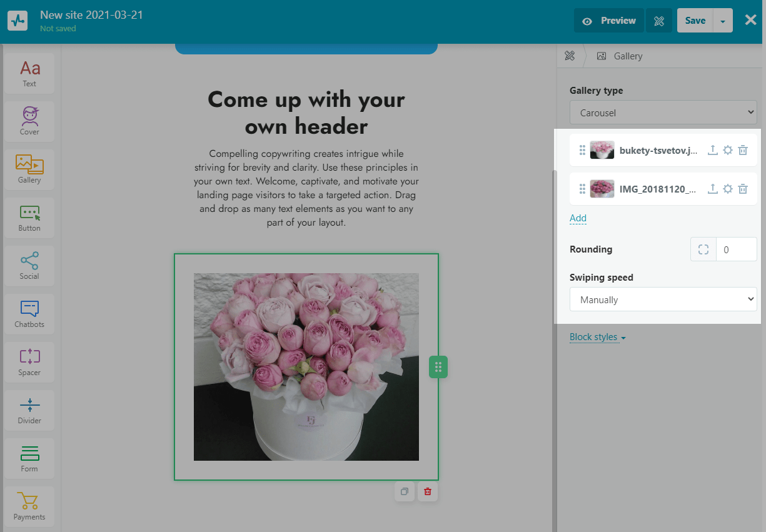Duplicate the selected gallery block
Image resolution: width=766 pixels, height=532 pixels.
click(x=405, y=491)
